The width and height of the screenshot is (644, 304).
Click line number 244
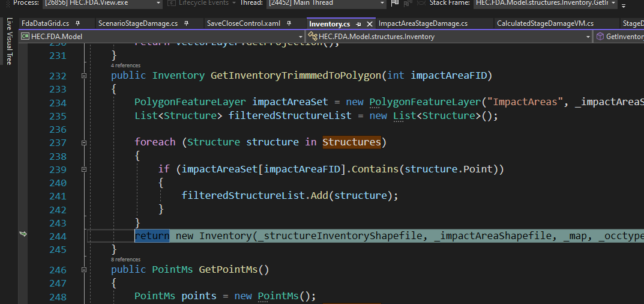tap(58, 237)
